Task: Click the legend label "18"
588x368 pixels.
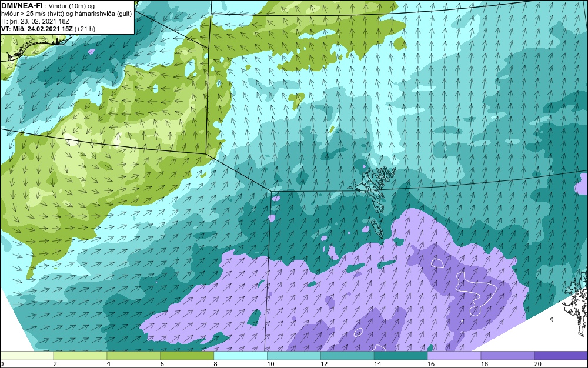Action: (x=485, y=364)
